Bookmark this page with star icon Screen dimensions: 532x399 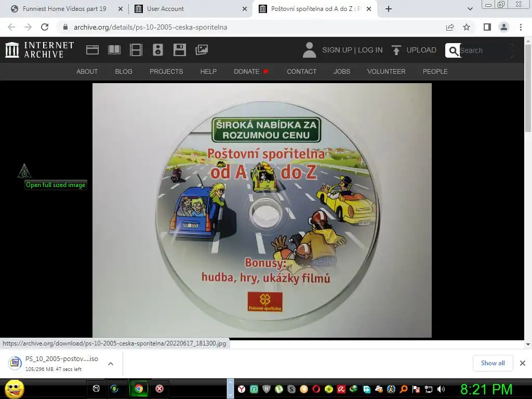pyautogui.click(x=467, y=27)
